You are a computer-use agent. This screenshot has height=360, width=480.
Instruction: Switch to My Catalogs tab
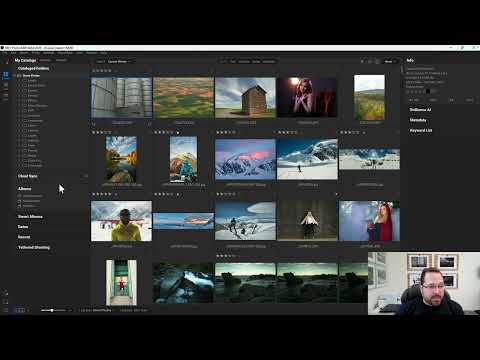pos(25,60)
